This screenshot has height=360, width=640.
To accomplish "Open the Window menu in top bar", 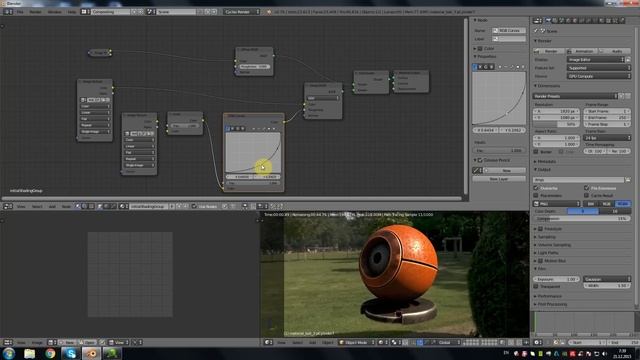I will pos(55,12).
